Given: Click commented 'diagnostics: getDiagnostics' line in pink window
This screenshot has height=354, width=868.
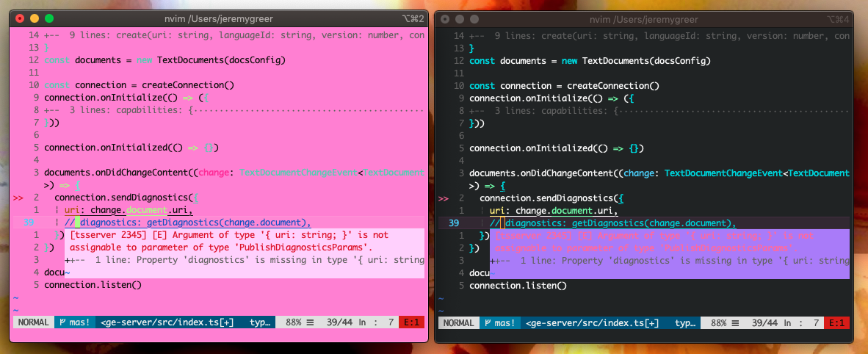Looking at the screenshot, I should pyautogui.click(x=188, y=223).
